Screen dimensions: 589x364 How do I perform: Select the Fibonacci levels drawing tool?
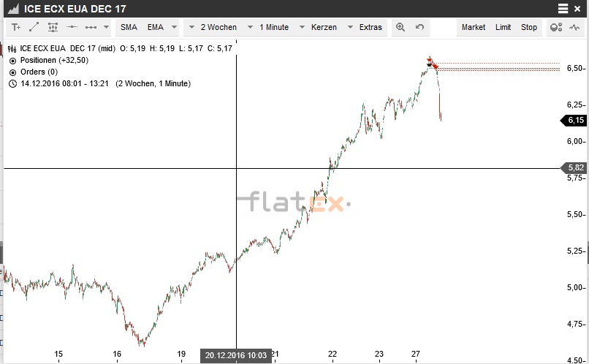(53, 27)
